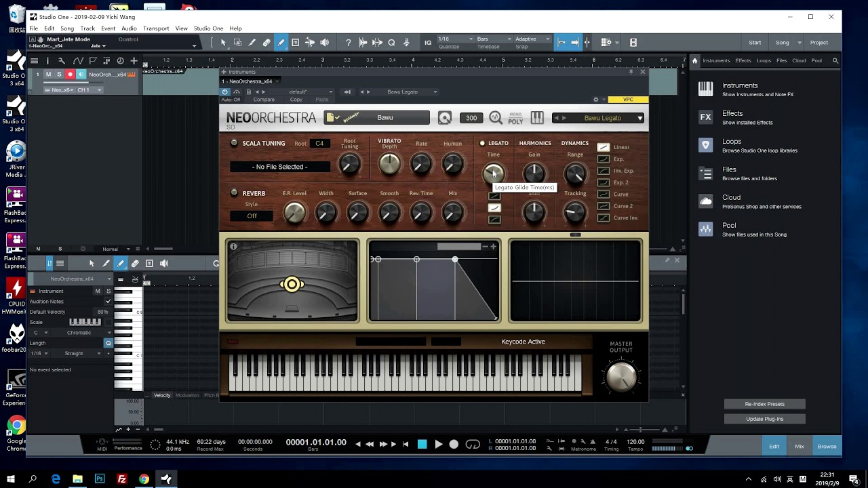Click the question mark help icon

[349, 43]
